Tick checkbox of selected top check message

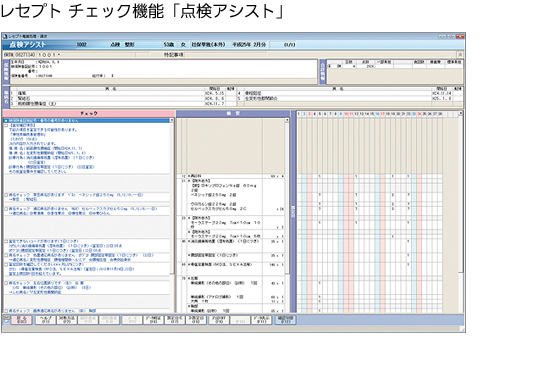[x=6, y=121]
